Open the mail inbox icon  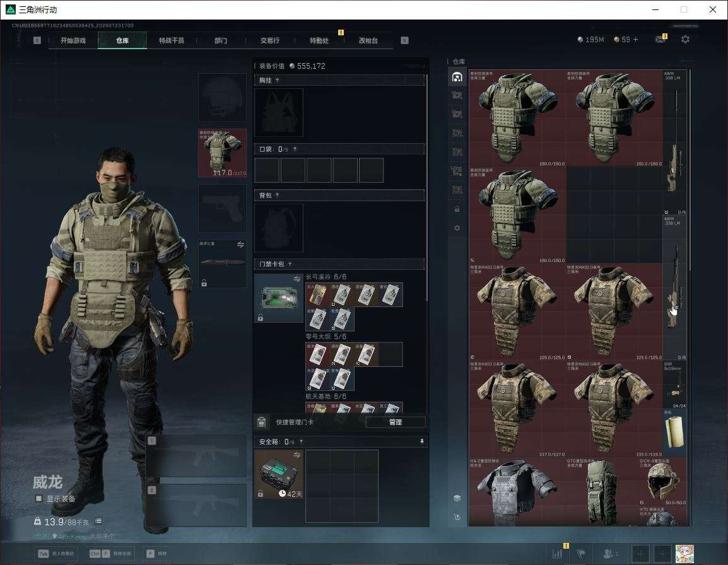pyautogui.click(x=660, y=40)
